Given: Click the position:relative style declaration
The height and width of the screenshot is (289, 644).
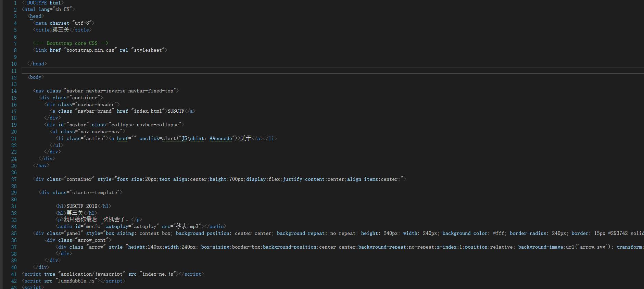Looking at the screenshot, I should 489,247.
